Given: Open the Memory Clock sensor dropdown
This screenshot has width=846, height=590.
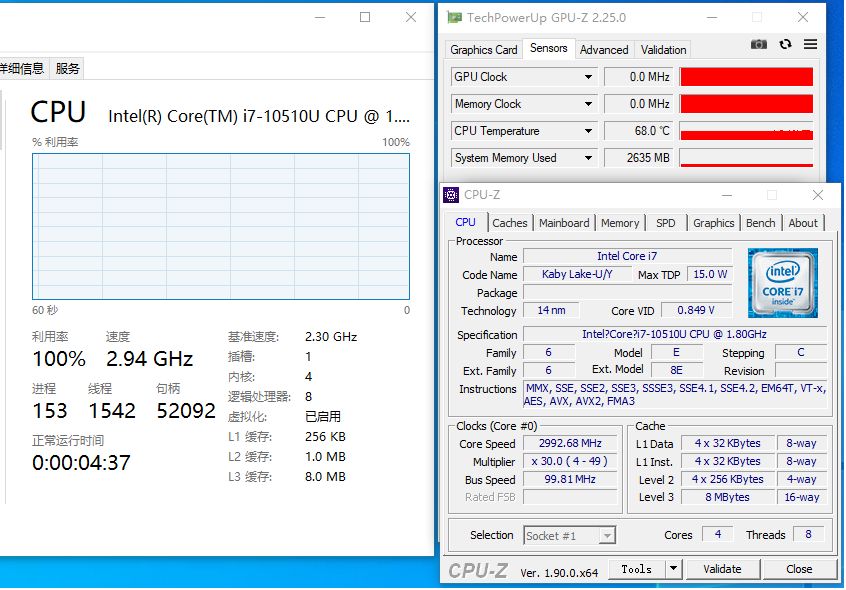Looking at the screenshot, I should pos(588,104).
